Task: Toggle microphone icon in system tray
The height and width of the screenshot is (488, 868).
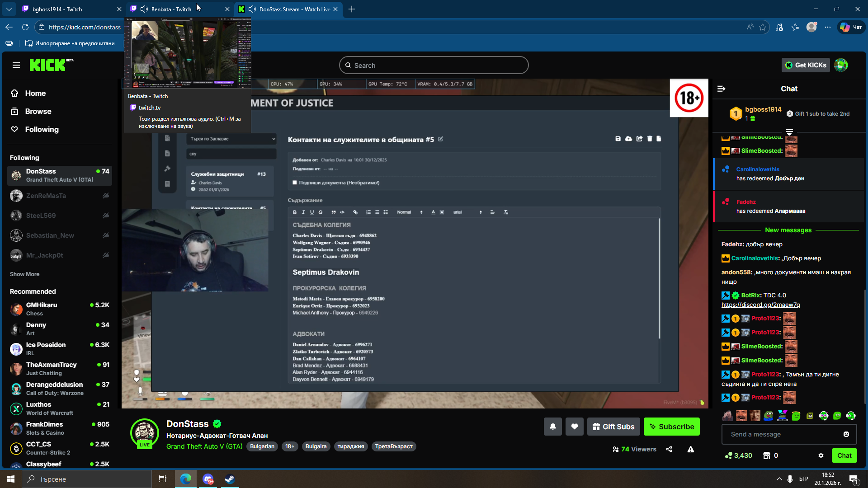Action: click(x=790, y=479)
